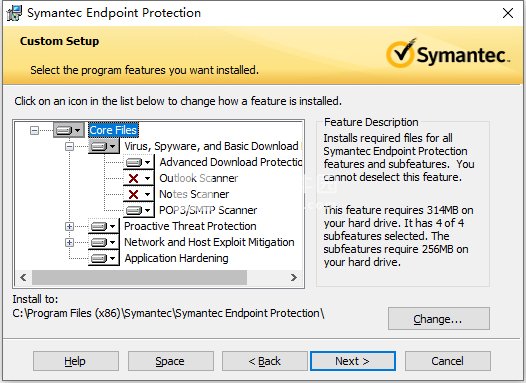Select the Application Hardening tree item

pyautogui.click(x=176, y=258)
